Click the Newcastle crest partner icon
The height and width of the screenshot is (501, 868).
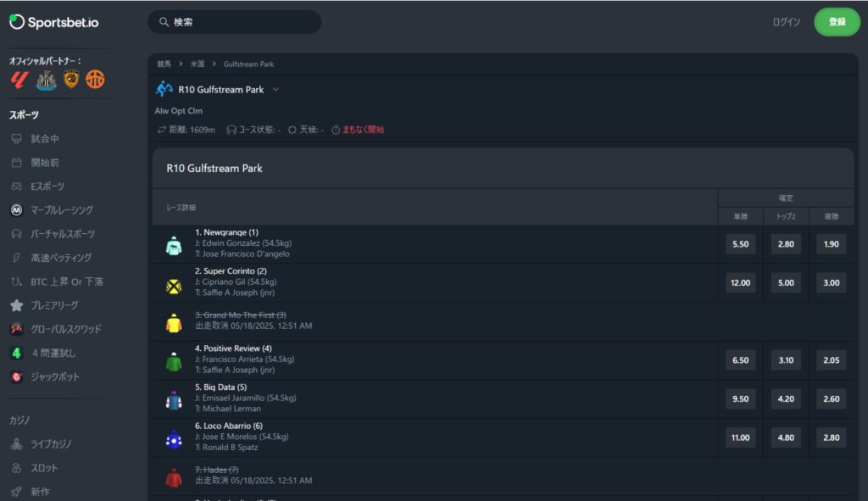click(47, 81)
